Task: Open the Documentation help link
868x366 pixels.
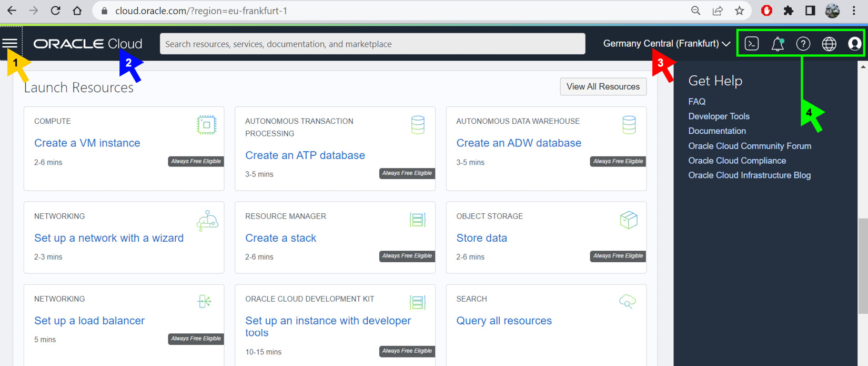Action: (x=717, y=131)
